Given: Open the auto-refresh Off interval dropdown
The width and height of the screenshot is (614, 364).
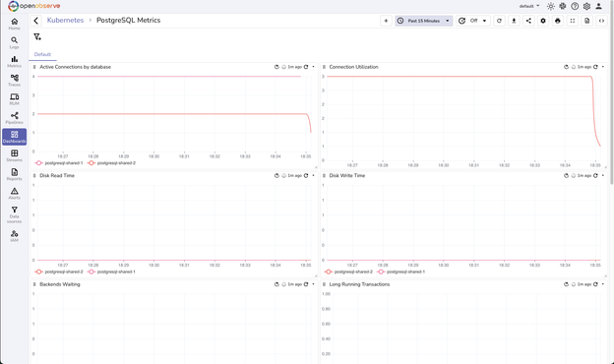Looking at the screenshot, I should [x=473, y=21].
